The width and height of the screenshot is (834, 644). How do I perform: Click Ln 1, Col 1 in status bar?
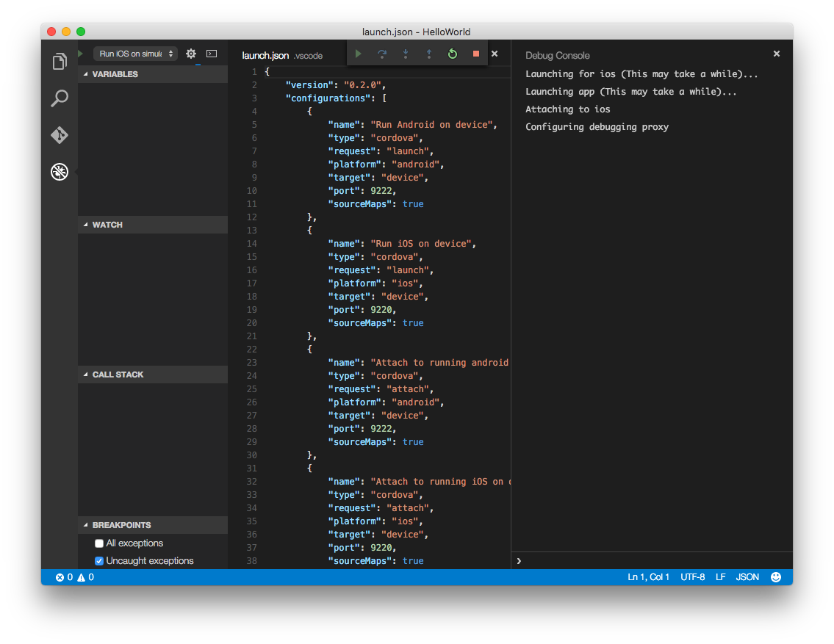(648, 578)
